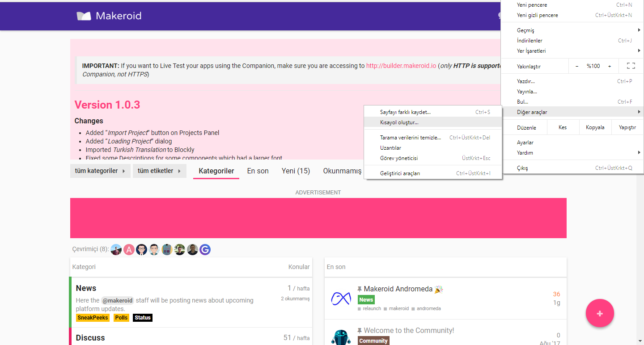This screenshot has height=345, width=644.
Task: Click the @makeroid mention
Action: 118,301
